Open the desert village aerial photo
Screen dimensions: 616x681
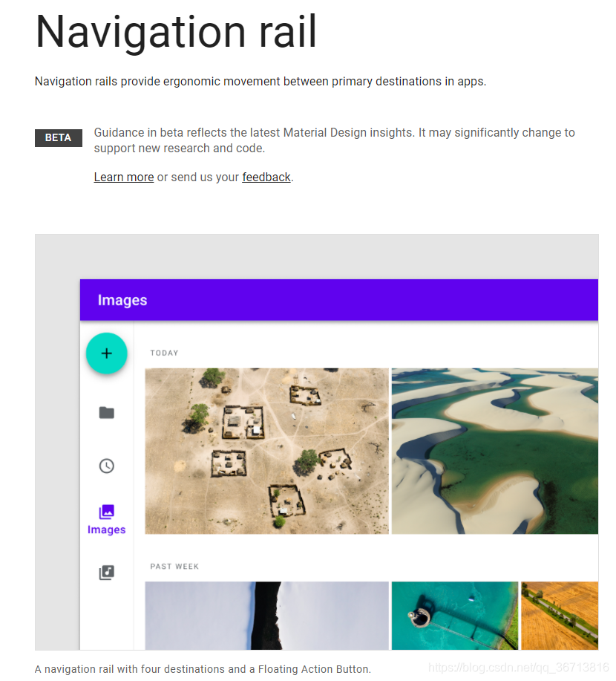266,451
